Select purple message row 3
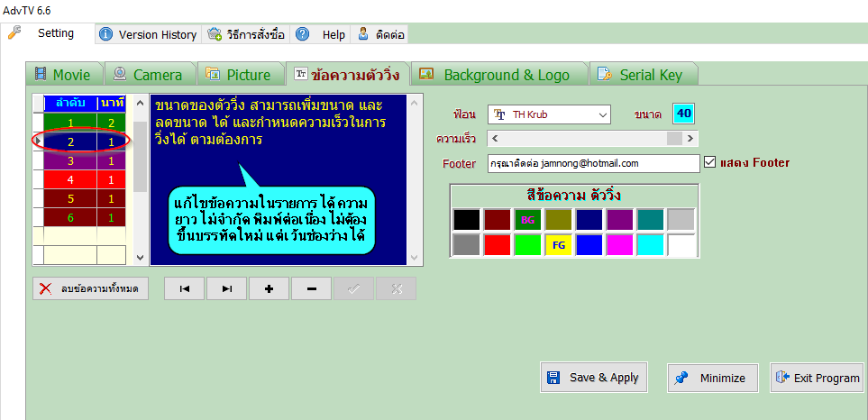 85,161
